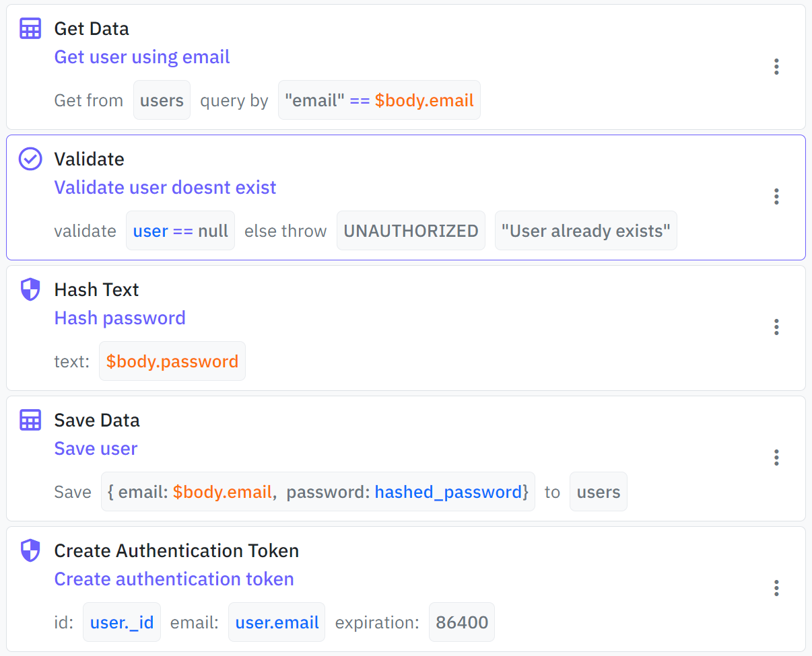This screenshot has width=812, height=656.
Task: Open the kebab menu on Create Authentication Token
Action: click(776, 588)
